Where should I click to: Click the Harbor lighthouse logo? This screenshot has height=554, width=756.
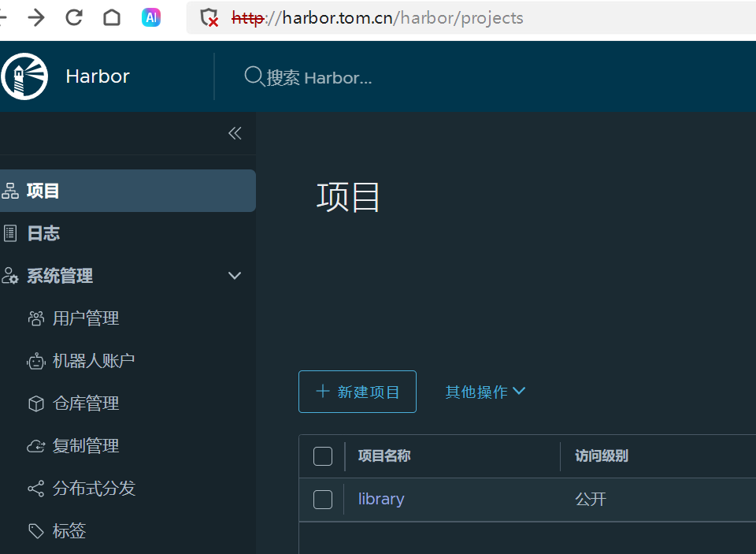pyautogui.click(x=24, y=76)
